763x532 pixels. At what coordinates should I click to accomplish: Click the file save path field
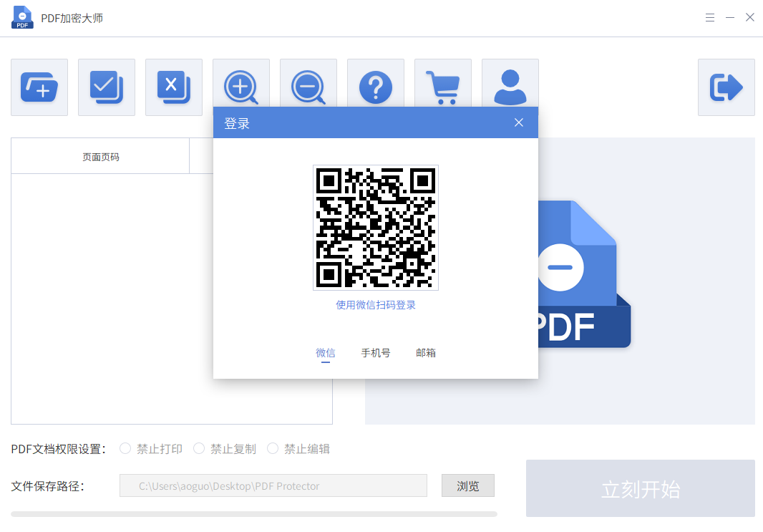(x=273, y=485)
